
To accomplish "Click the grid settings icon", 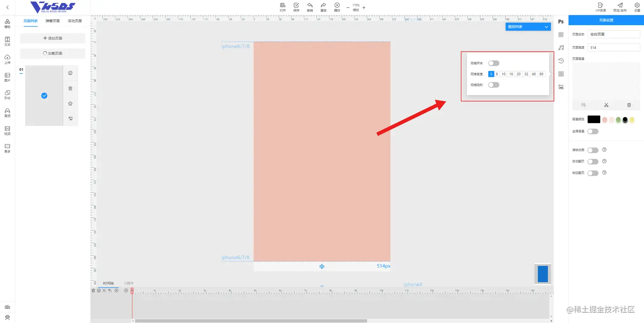I will [x=561, y=74].
